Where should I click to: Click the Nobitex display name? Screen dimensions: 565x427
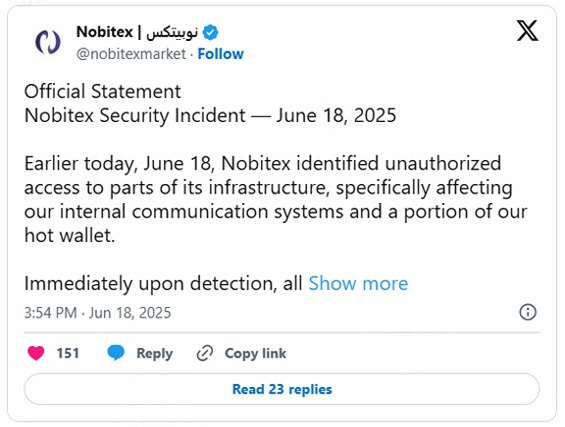tap(104, 32)
